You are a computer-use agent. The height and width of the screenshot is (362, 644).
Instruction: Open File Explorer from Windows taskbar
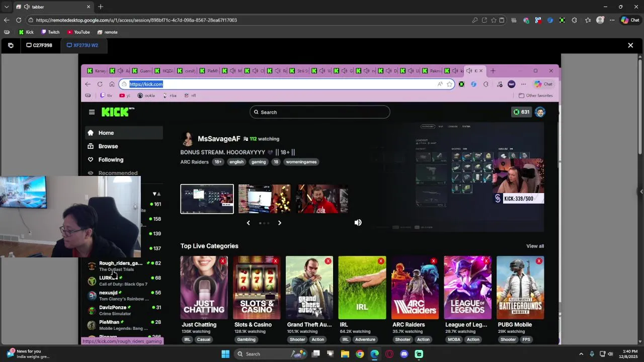tap(345, 354)
